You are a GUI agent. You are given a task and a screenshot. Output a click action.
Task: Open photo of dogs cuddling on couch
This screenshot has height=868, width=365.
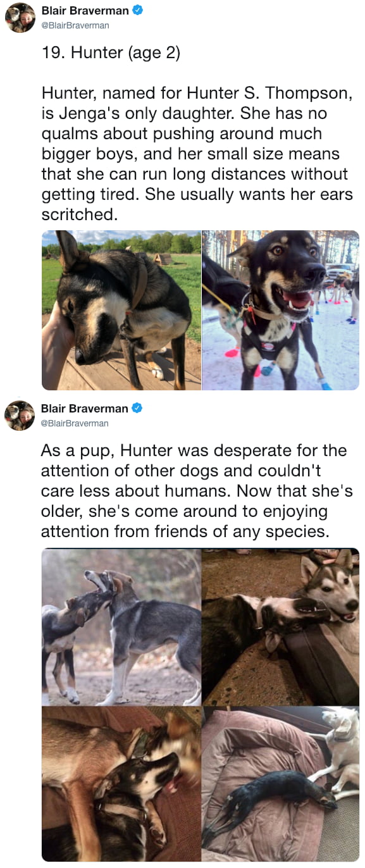point(121,784)
